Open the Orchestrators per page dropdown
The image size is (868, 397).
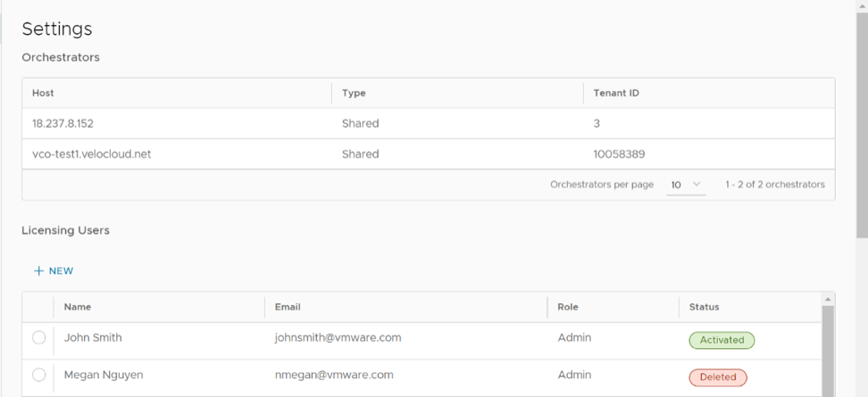pos(686,185)
